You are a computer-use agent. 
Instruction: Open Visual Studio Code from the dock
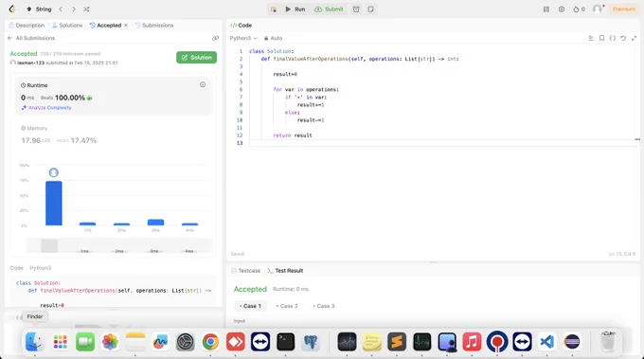pyautogui.click(x=547, y=342)
